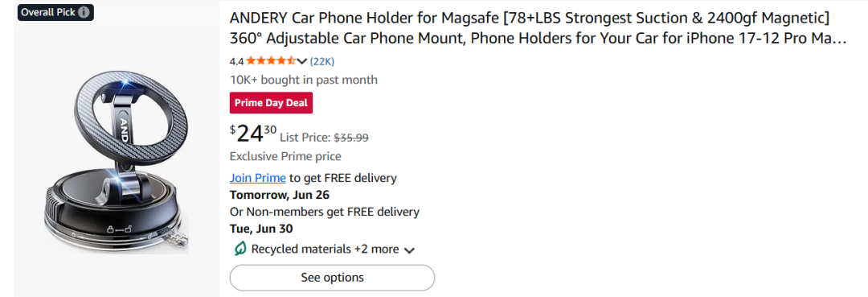Click the green leaf sustainability icon
This screenshot has height=297, width=868.
[240, 250]
